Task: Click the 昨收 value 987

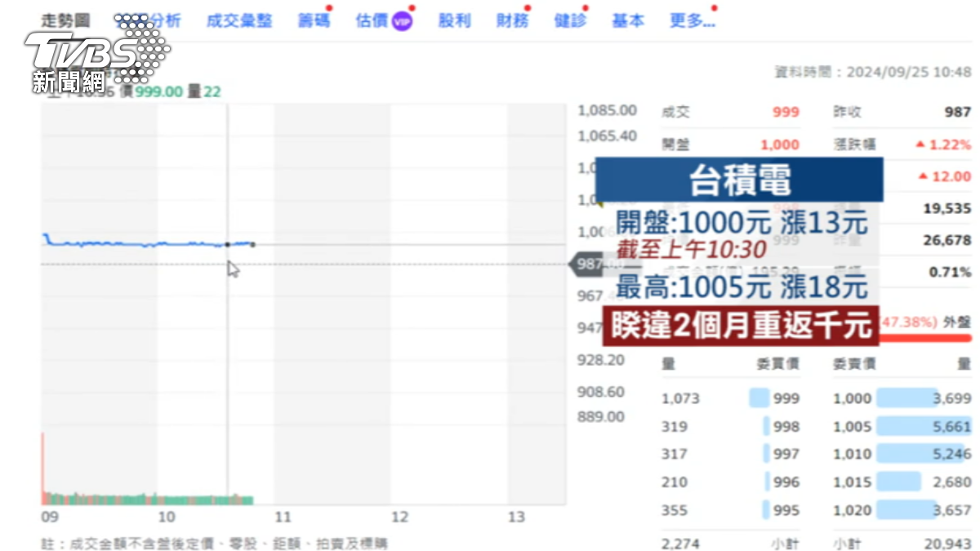Action: click(958, 112)
